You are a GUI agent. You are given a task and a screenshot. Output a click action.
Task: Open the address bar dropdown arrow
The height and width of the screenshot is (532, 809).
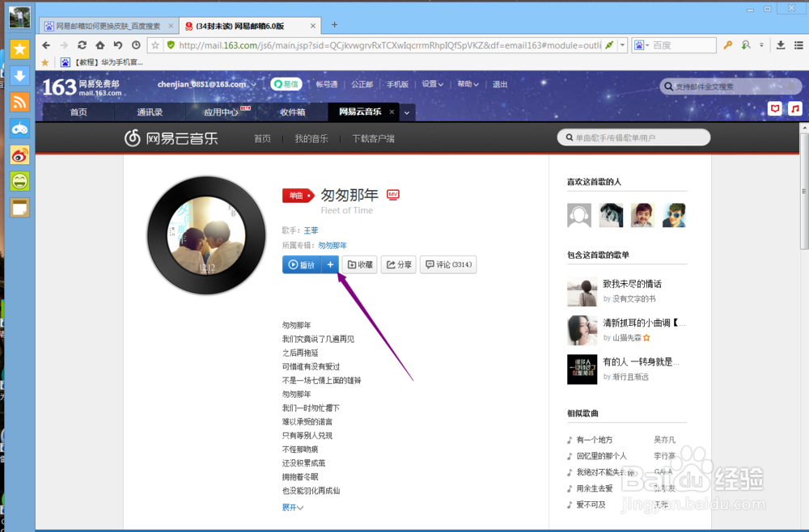coord(623,45)
